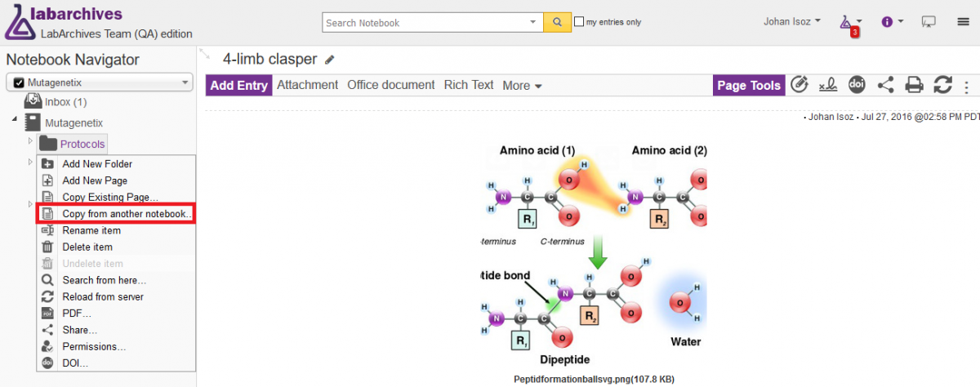Open the info help icon menu
This screenshot has height=387, width=980.
click(892, 22)
